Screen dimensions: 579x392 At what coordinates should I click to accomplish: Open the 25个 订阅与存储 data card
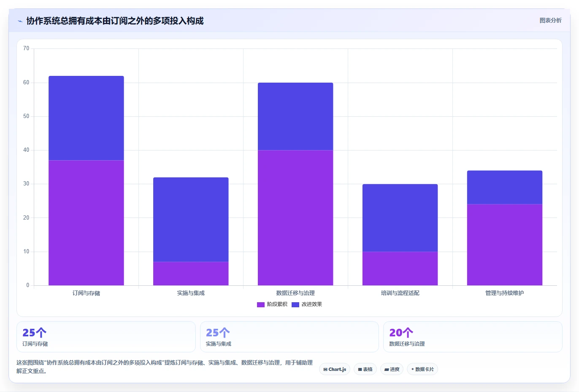tap(106, 337)
